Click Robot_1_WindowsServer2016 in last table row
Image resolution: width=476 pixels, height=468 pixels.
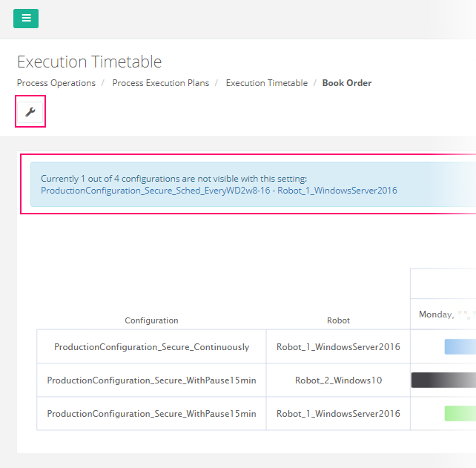(338, 413)
